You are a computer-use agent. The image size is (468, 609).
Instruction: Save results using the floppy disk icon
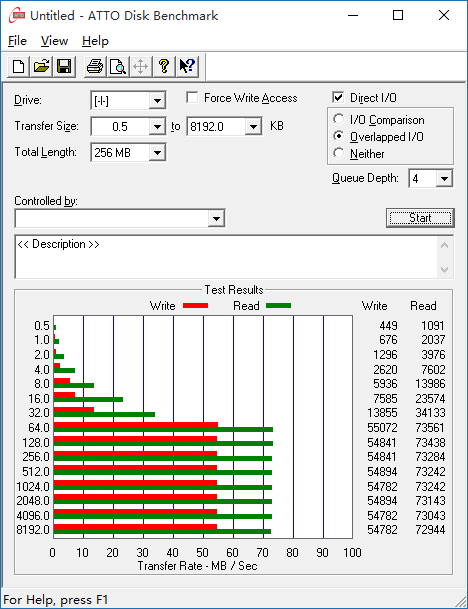click(x=64, y=66)
